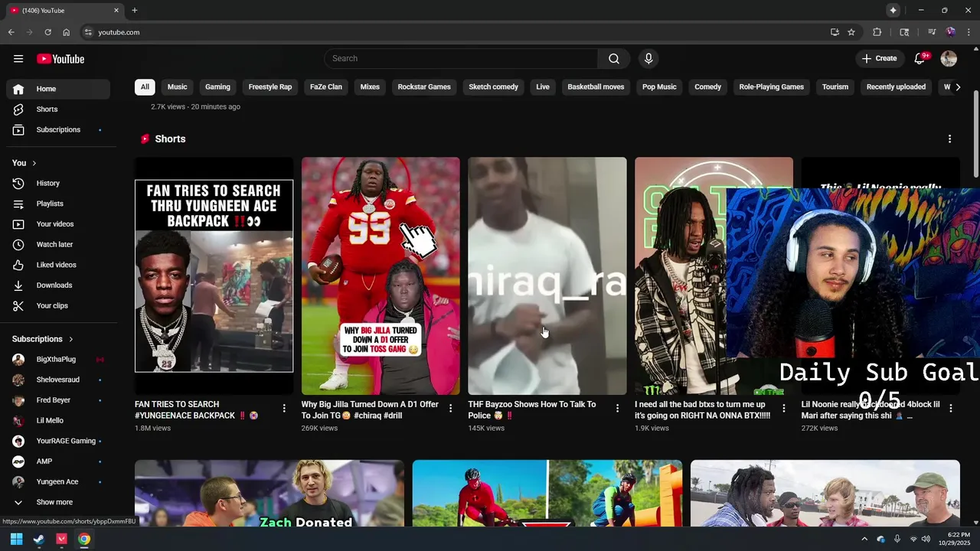Open the Lil Mello channel

pyautogui.click(x=58, y=421)
